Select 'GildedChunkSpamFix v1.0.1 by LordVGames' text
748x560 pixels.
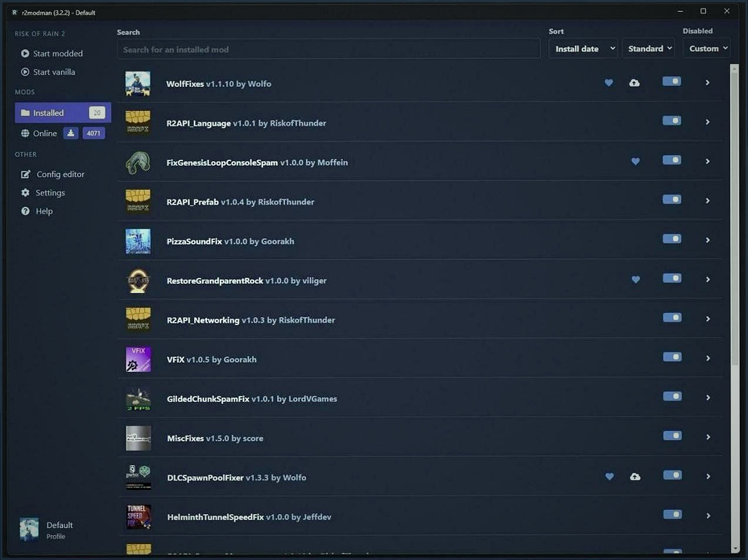pos(252,399)
